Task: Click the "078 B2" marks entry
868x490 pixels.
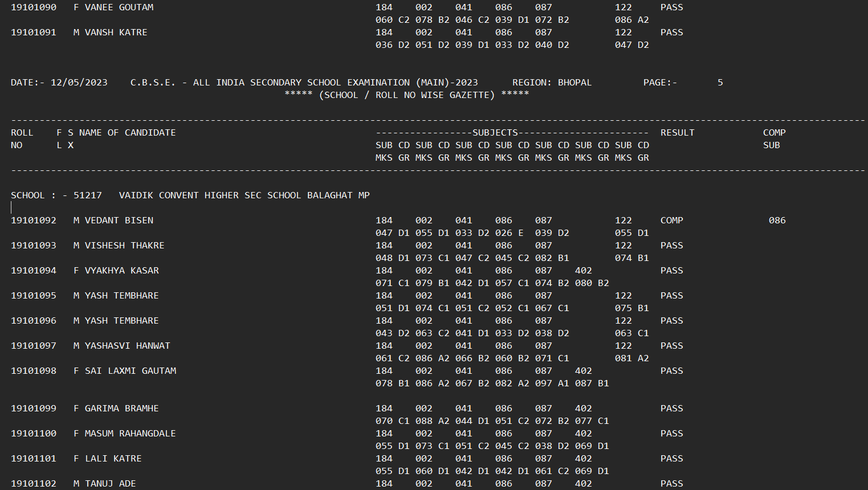Action: coord(433,20)
